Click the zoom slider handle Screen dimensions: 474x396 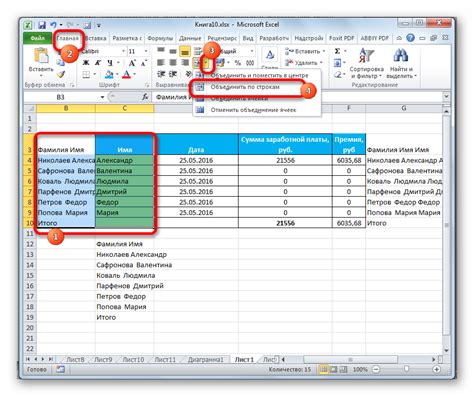[406, 369]
